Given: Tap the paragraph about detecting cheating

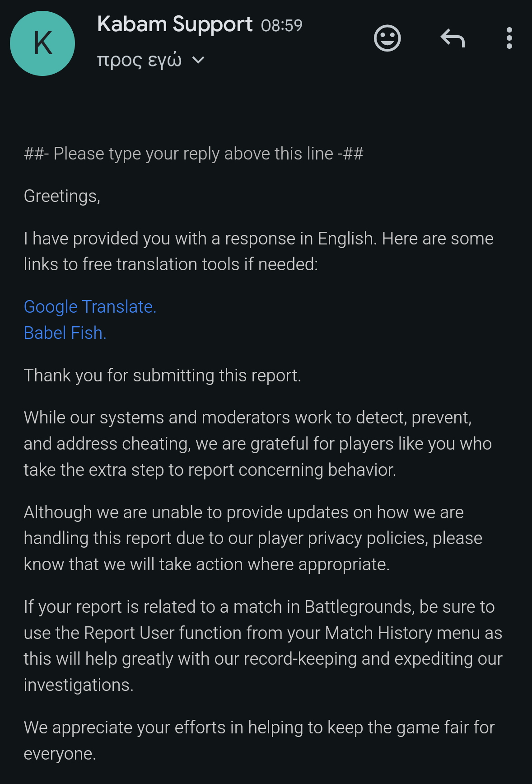Looking at the screenshot, I should (x=258, y=444).
